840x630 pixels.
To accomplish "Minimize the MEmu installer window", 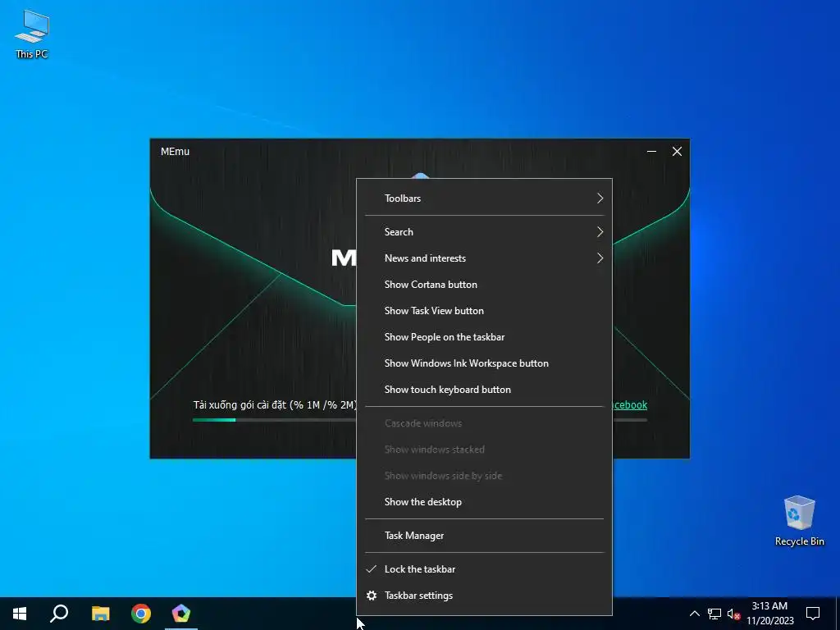I will click(651, 152).
